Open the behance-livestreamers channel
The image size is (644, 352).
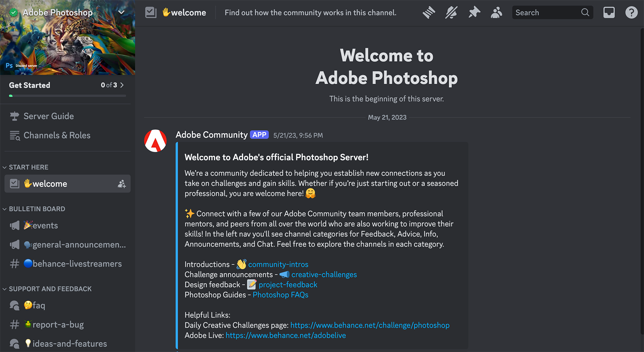tap(67, 264)
